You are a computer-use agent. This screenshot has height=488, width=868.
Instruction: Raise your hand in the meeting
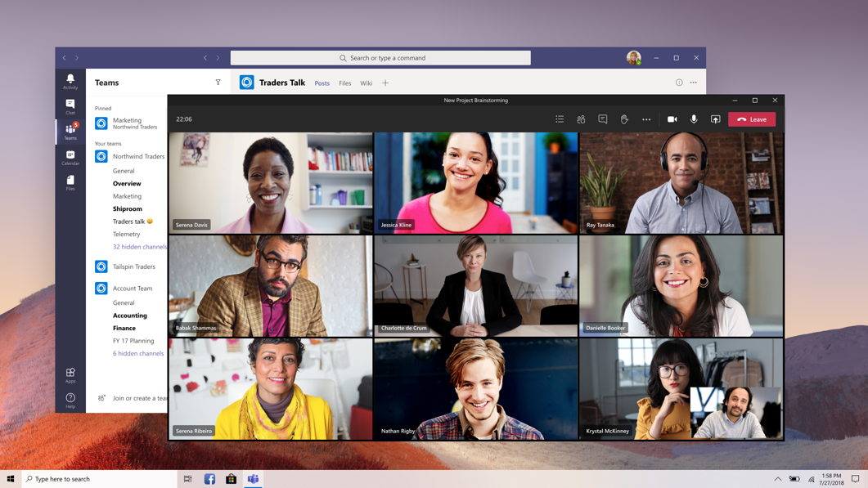click(x=624, y=119)
